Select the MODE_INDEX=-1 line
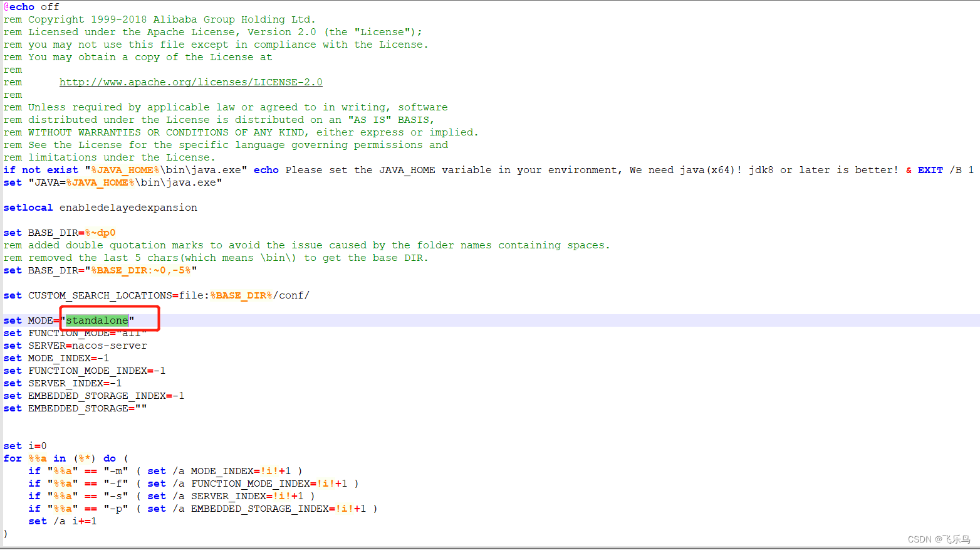This screenshot has height=550, width=980. point(60,358)
